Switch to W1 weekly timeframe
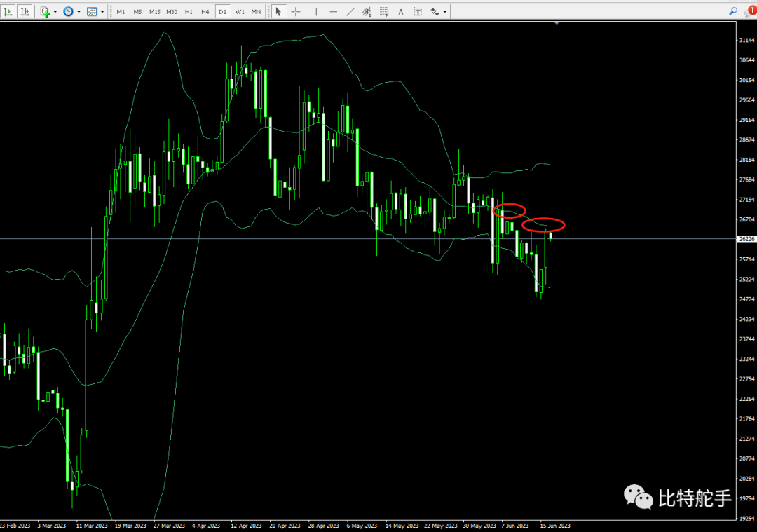Viewport: 757px width, 532px height. click(240, 12)
